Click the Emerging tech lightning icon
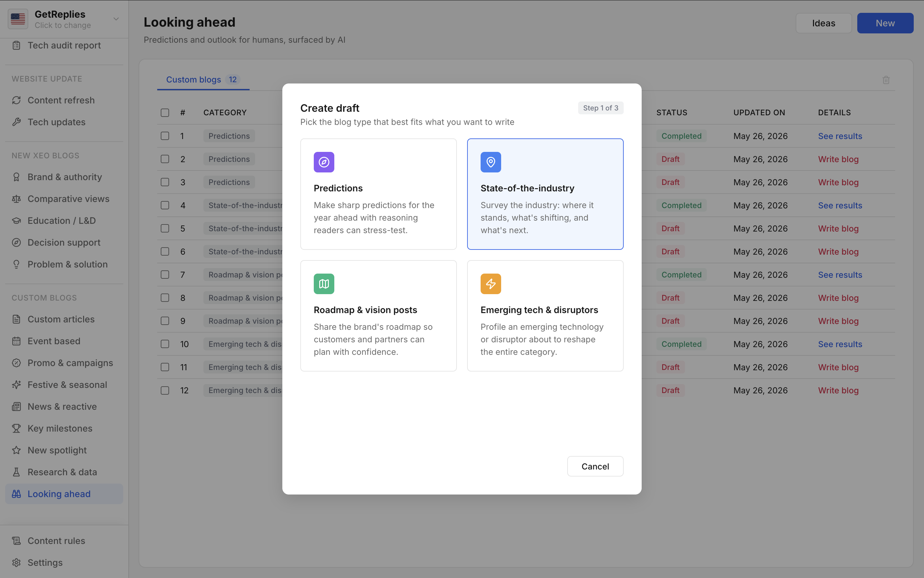The image size is (924, 578). coord(491,284)
